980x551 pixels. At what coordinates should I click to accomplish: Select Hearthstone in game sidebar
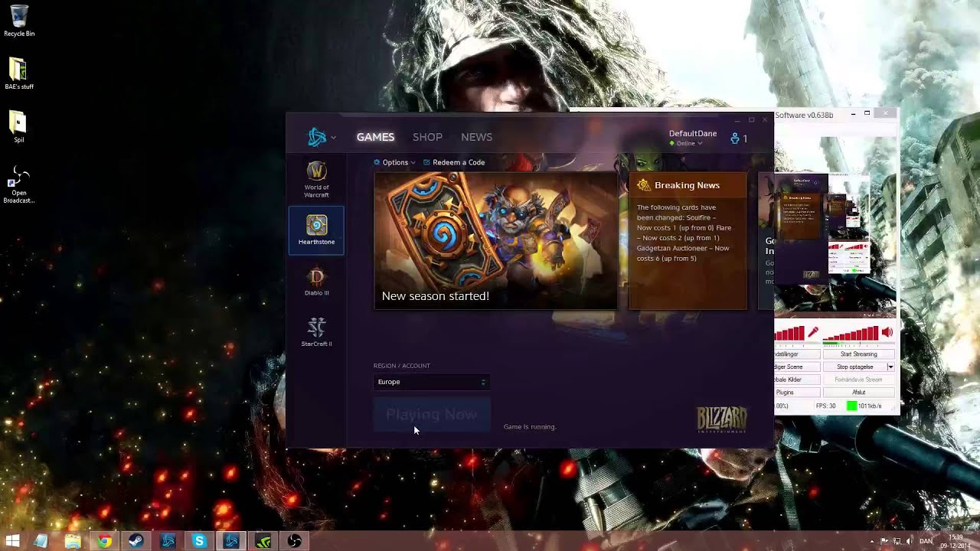(316, 230)
